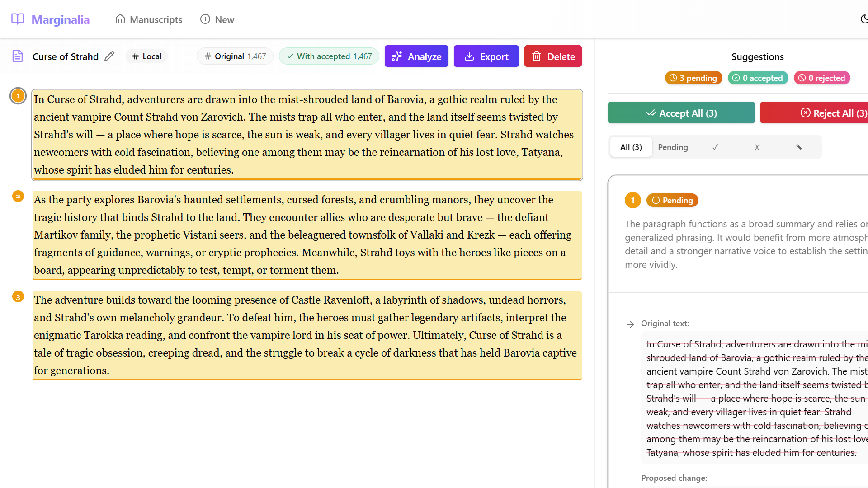Click the suggestion explanation about broad summary
This screenshot has width=868, height=488.
pyautogui.click(x=746, y=244)
